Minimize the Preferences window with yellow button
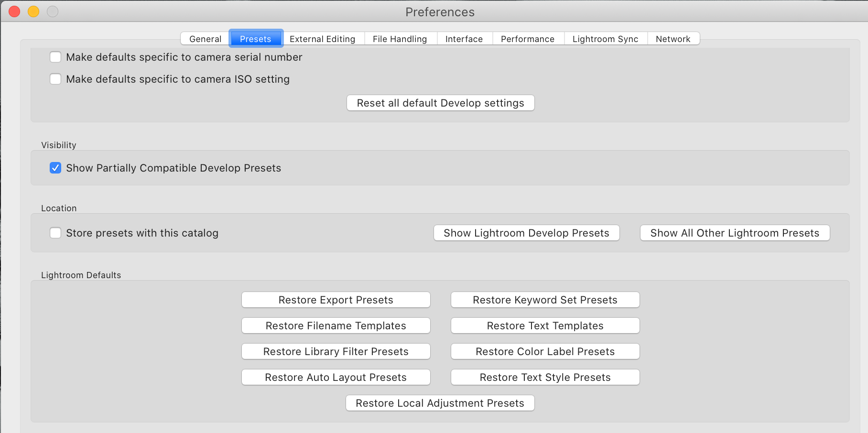Image resolution: width=868 pixels, height=433 pixels. pyautogui.click(x=33, y=11)
